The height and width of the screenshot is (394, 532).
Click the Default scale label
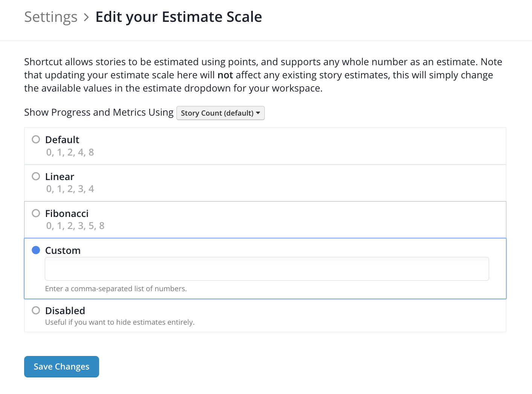(62, 140)
